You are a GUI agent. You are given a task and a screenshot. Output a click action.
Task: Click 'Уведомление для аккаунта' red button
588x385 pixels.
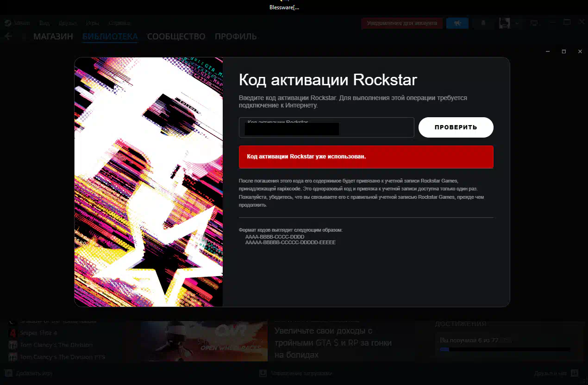(x=402, y=23)
